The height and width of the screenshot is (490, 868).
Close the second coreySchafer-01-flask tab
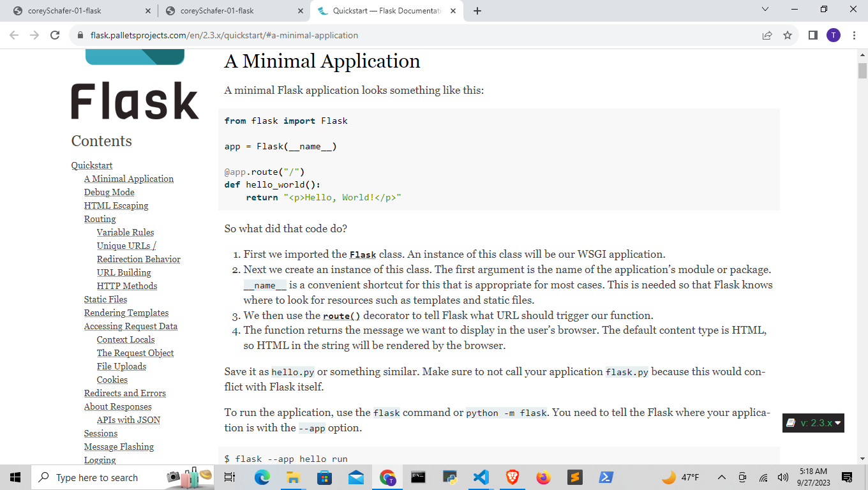pyautogui.click(x=301, y=11)
